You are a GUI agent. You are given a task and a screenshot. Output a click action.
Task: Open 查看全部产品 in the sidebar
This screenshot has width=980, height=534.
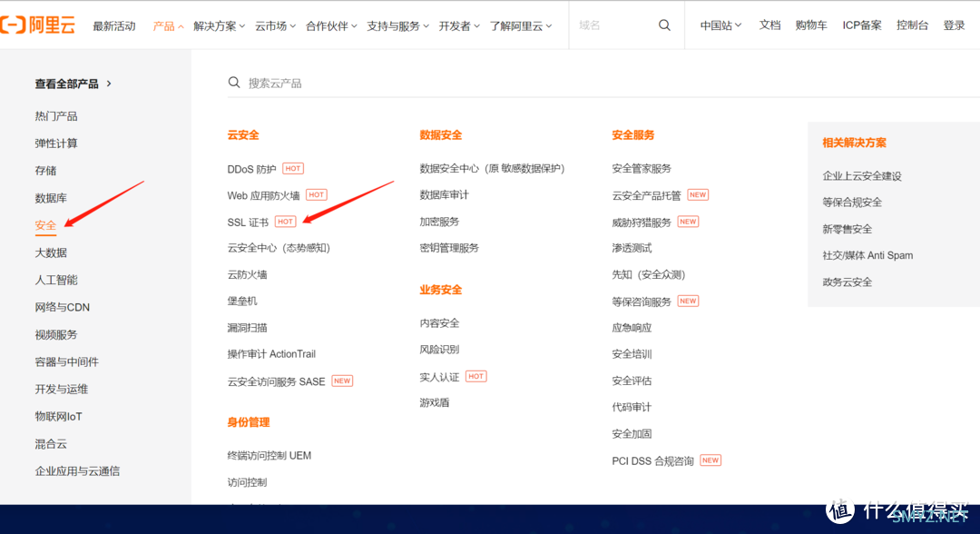click(x=67, y=84)
